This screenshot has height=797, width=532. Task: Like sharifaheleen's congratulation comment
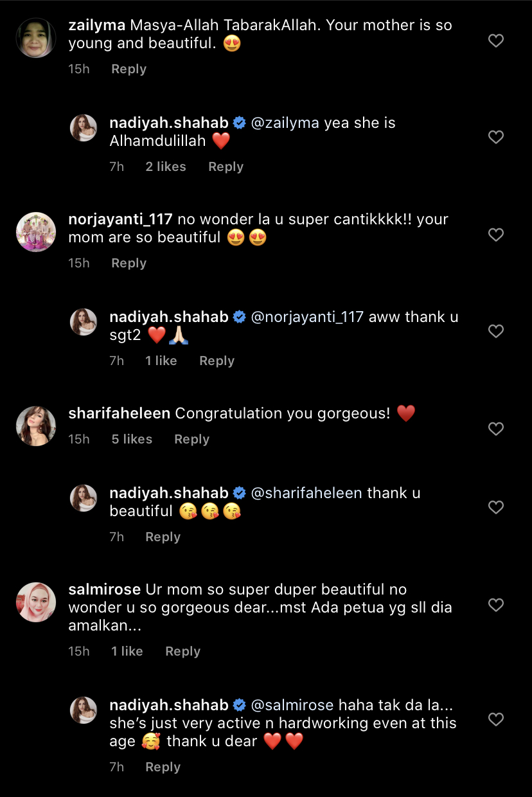[x=495, y=429]
